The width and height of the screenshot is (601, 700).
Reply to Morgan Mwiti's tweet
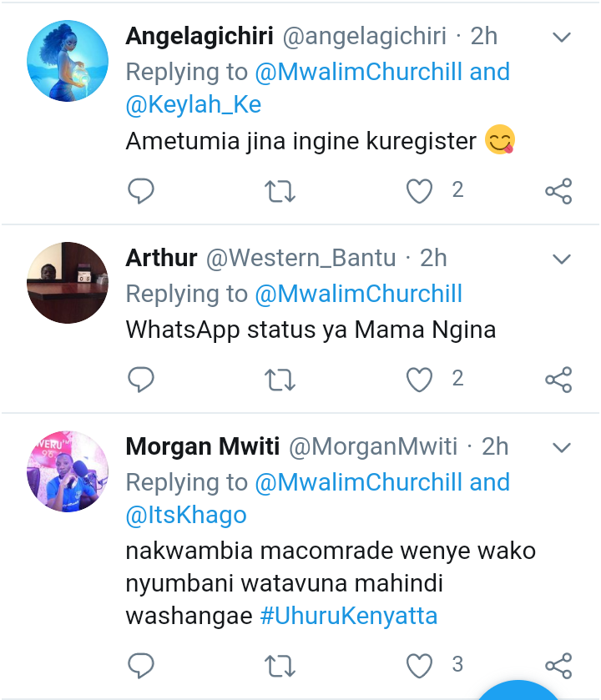point(141,666)
